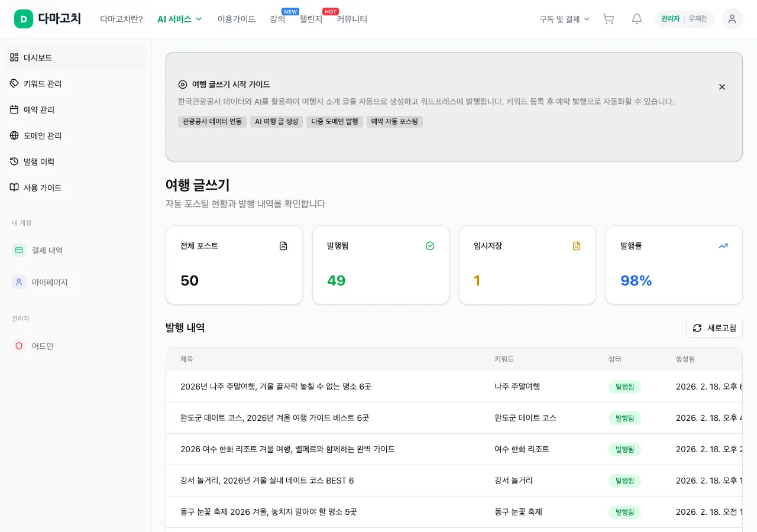Go to 예약 관리 in sidebar

point(76,109)
